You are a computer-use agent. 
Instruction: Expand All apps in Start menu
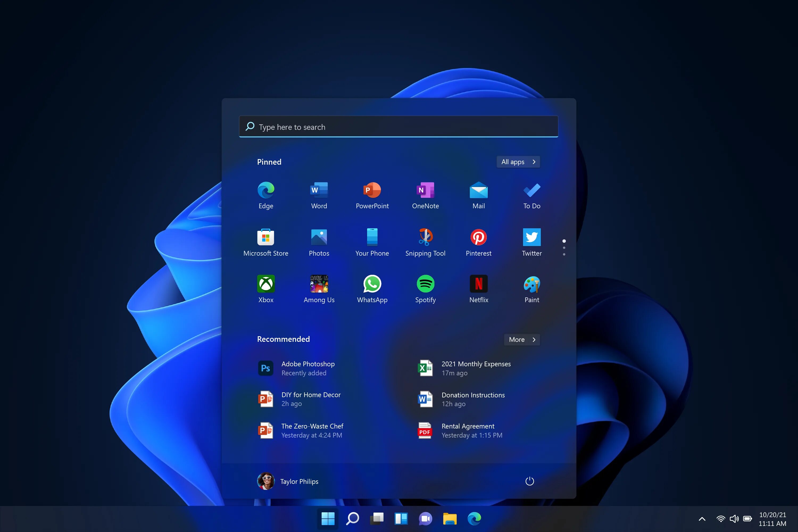coord(518,161)
